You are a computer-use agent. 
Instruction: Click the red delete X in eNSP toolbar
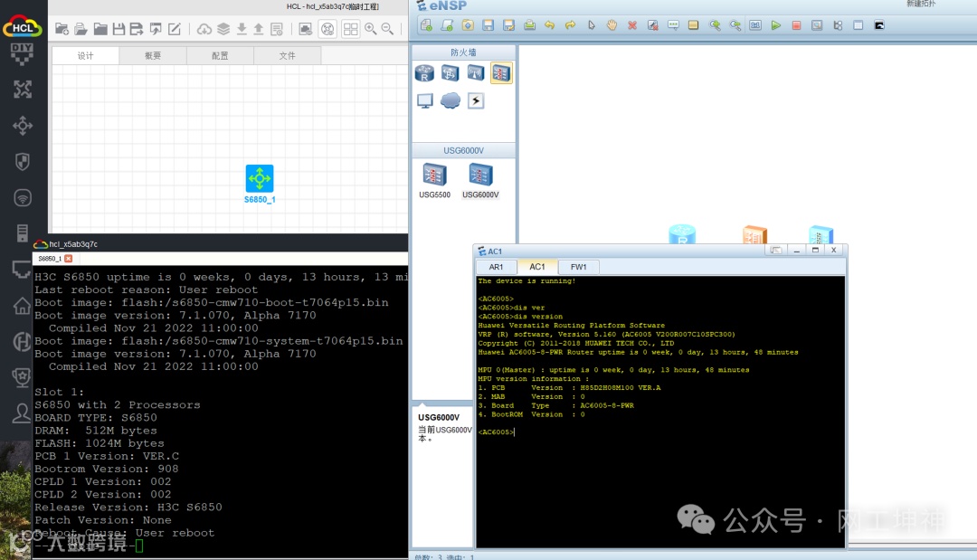click(x=632, y=25)
